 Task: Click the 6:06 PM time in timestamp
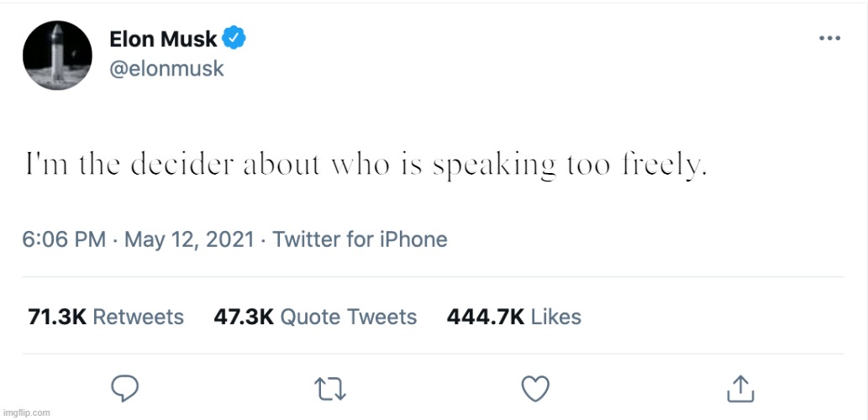click(x=64, y=239)
